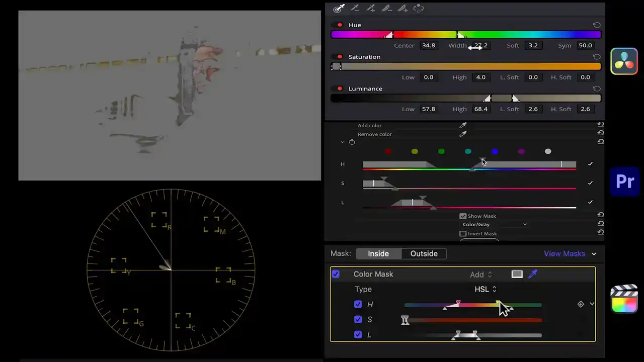Toggle the Show Mask checkbox
The width and height of the screenshot is (644, 362).
[463, 216]
